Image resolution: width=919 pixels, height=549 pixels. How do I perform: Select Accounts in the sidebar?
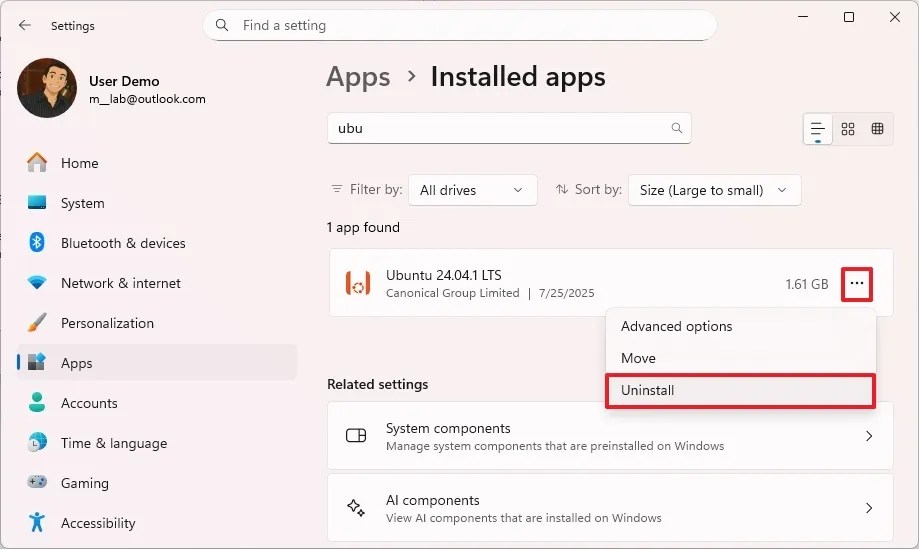[157, 403]
